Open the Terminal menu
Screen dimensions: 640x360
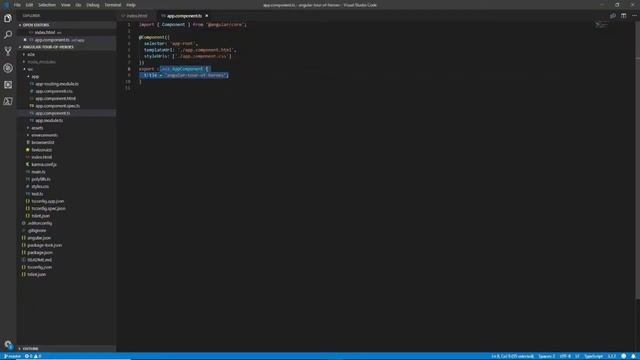[113, 5]
